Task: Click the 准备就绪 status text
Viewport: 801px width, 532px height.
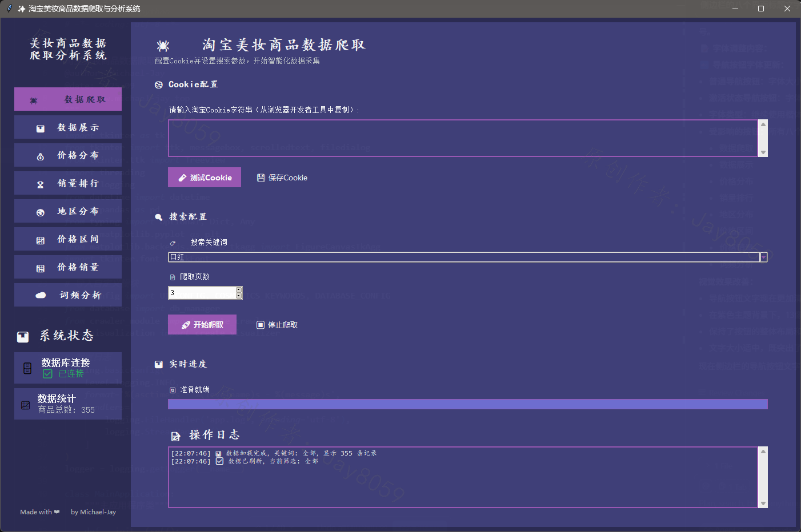Action: [x=195, y=390]
